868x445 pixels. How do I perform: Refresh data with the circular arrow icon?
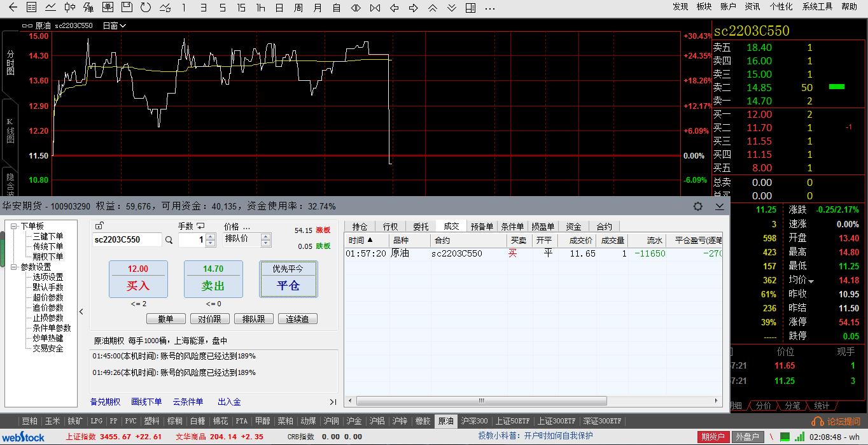pos(146,8)
